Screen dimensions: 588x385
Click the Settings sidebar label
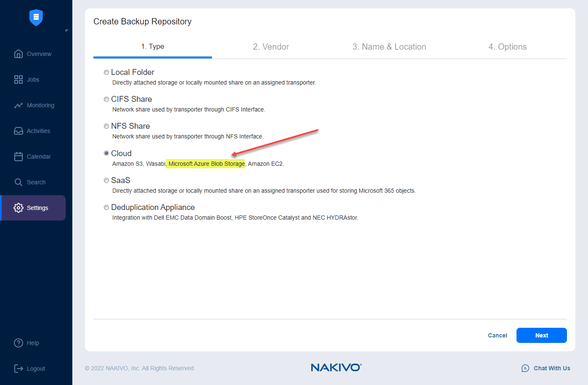click(37, 208)
